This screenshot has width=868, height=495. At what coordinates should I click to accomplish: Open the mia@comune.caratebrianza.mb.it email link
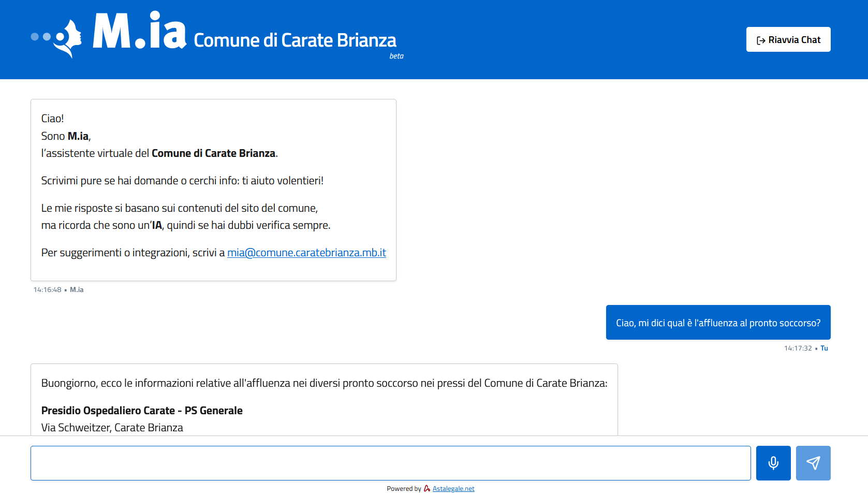pyautogui.click(x=306, y=253)
